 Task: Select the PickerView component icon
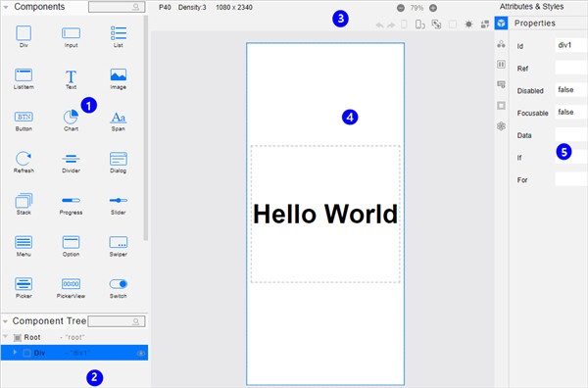71,284
